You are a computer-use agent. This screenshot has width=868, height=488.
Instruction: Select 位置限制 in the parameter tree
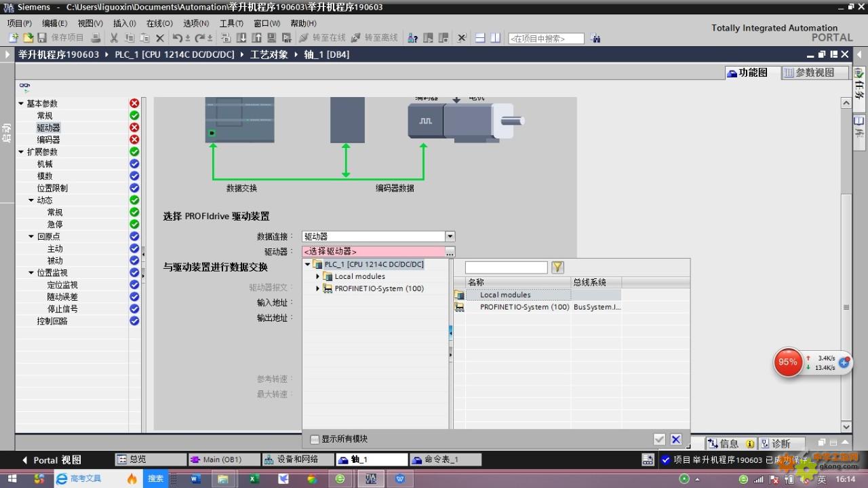tap(52, 188)
